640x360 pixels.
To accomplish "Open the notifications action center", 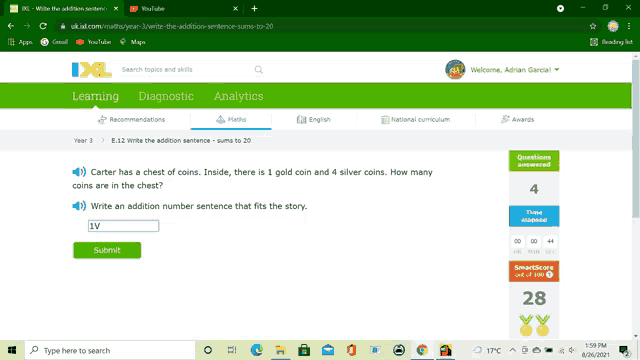I will pos(624,350).
